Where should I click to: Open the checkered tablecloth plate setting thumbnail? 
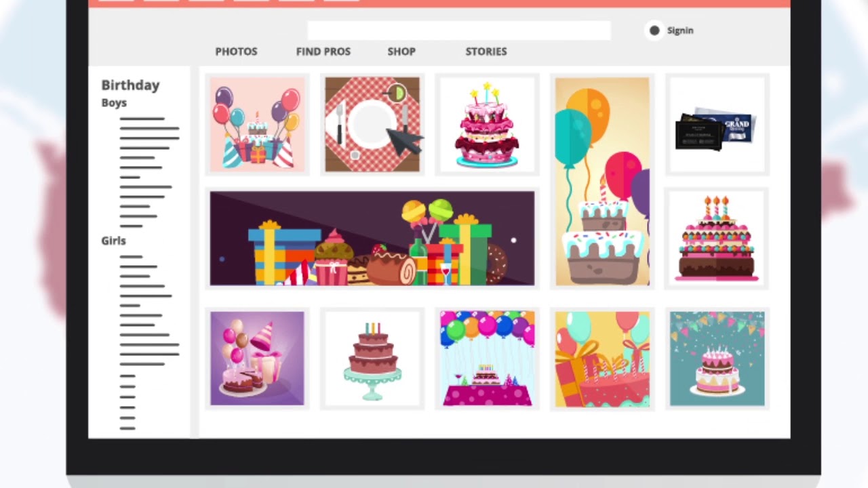[372, 124]
